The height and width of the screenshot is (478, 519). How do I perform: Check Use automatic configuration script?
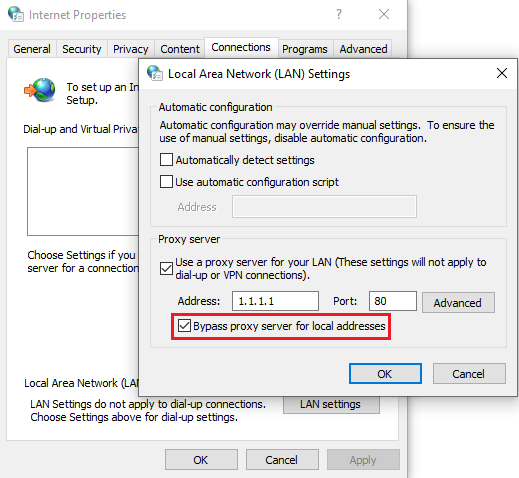point(166,182)
